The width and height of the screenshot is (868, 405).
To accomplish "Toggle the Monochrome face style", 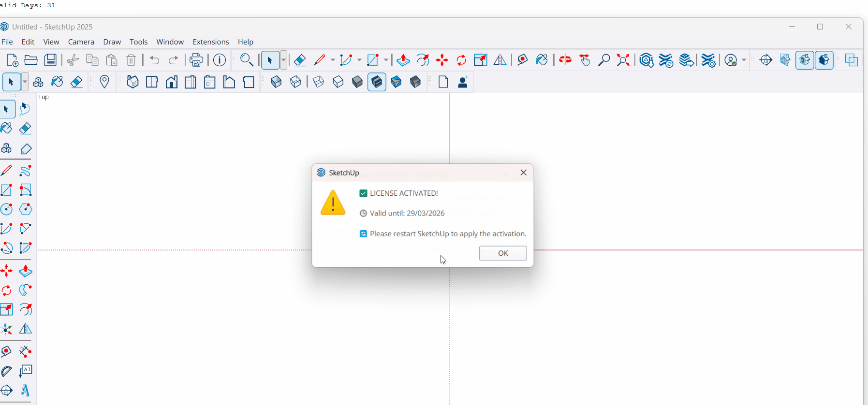I will 396,82.
